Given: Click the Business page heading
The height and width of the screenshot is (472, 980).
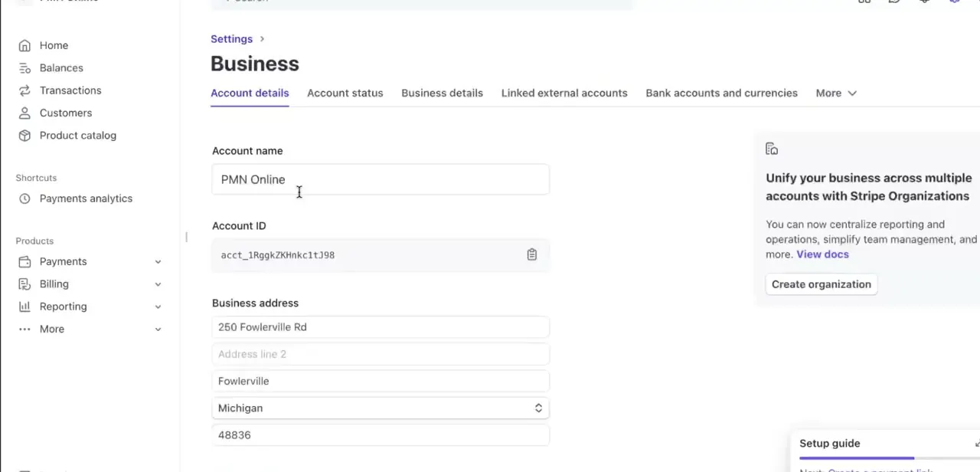Looking at the screenshot, I should tap(255, 64).
